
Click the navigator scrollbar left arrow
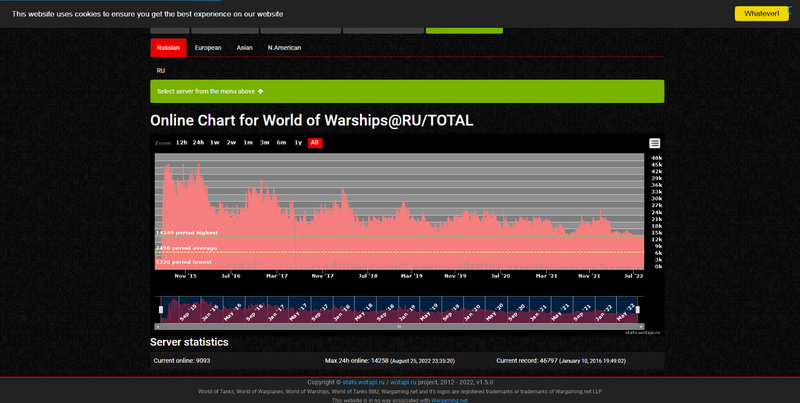158,326
